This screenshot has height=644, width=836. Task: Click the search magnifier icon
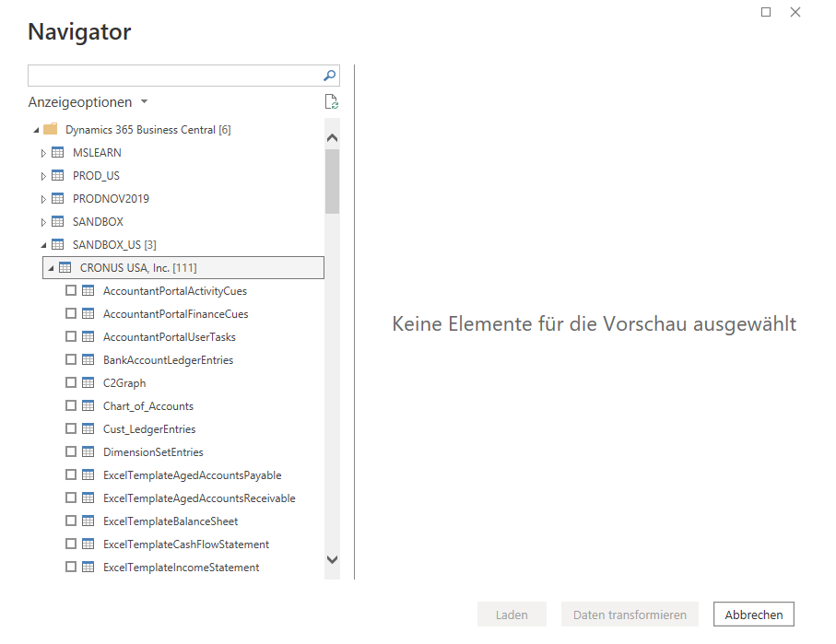pos(329,76)
